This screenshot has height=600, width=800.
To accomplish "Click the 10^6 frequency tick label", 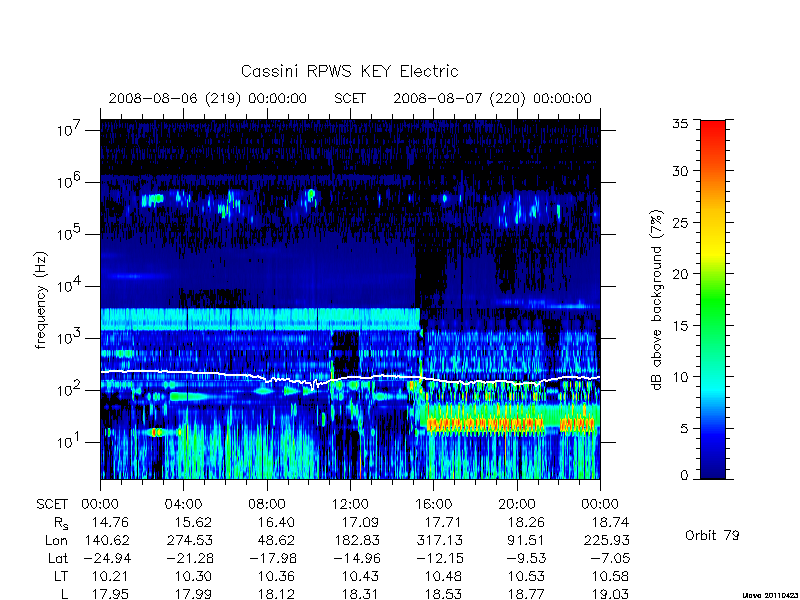I will click(x=68, y=182).
